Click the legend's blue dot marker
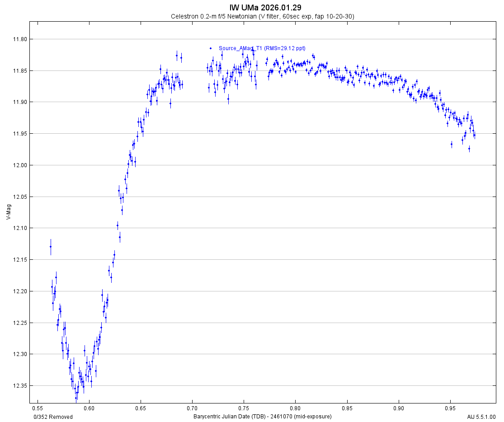This screenshot has width=504, height=422. (x=211, y=48)
